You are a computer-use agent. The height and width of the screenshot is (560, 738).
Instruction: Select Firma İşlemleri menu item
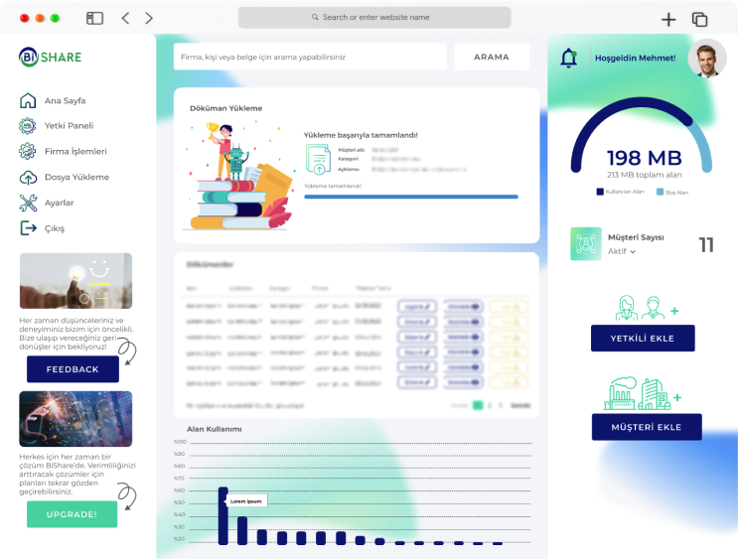point(75,152)
